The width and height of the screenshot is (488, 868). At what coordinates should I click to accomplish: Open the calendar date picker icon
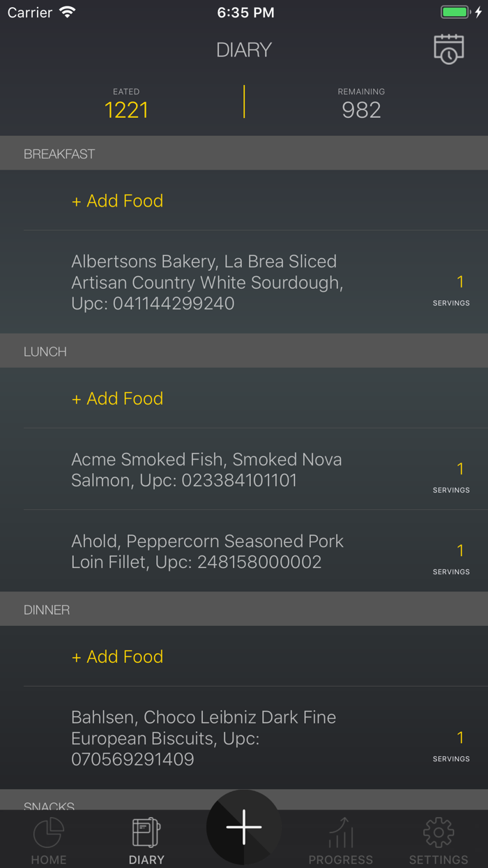(449, 50)
